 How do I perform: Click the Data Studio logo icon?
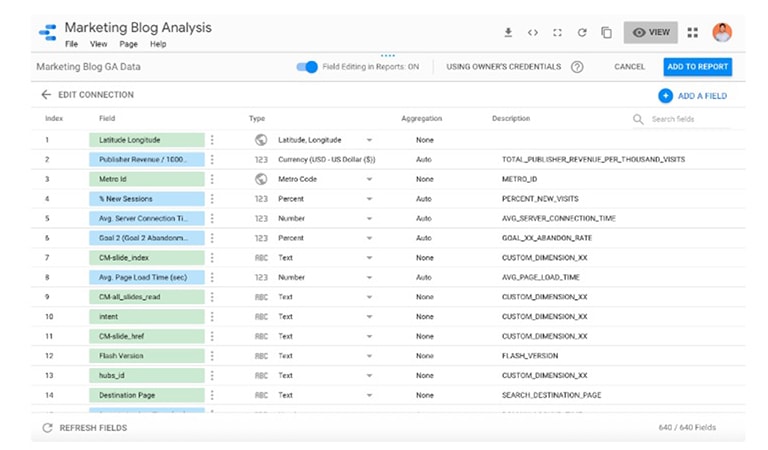point(48,32)
